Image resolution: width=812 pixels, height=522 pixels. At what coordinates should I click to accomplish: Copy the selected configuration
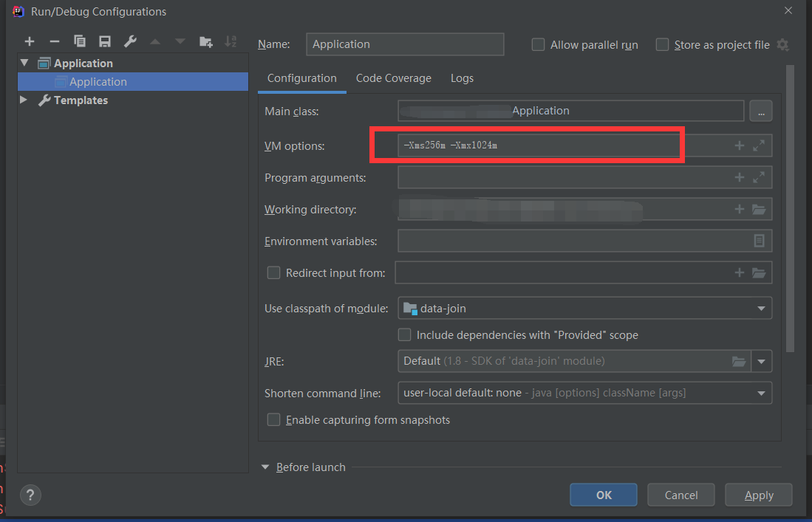tap(79, 41)
